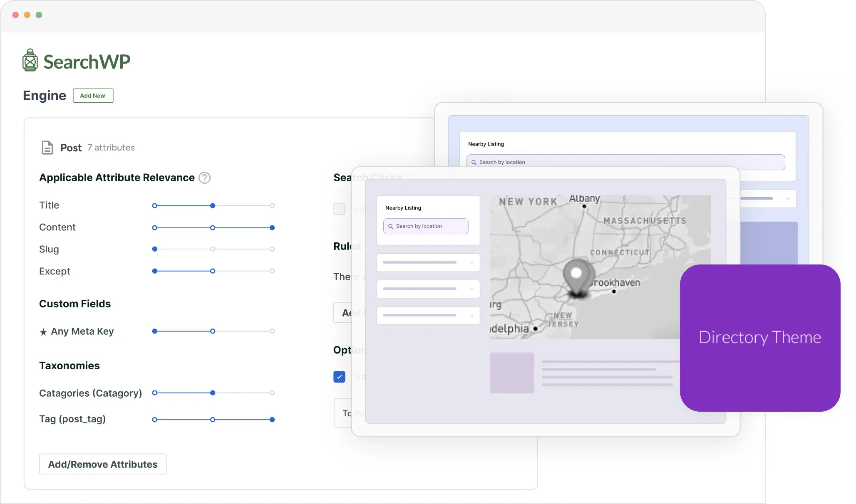
Task: Check the empty checkbox below Search Clicks
Action: click(x=339, y=209)
